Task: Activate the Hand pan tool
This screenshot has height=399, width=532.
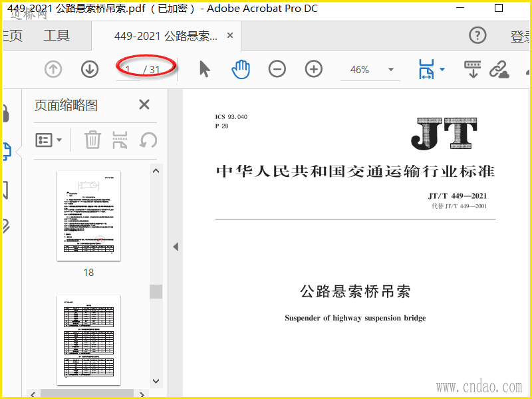Action: (241, 69)
